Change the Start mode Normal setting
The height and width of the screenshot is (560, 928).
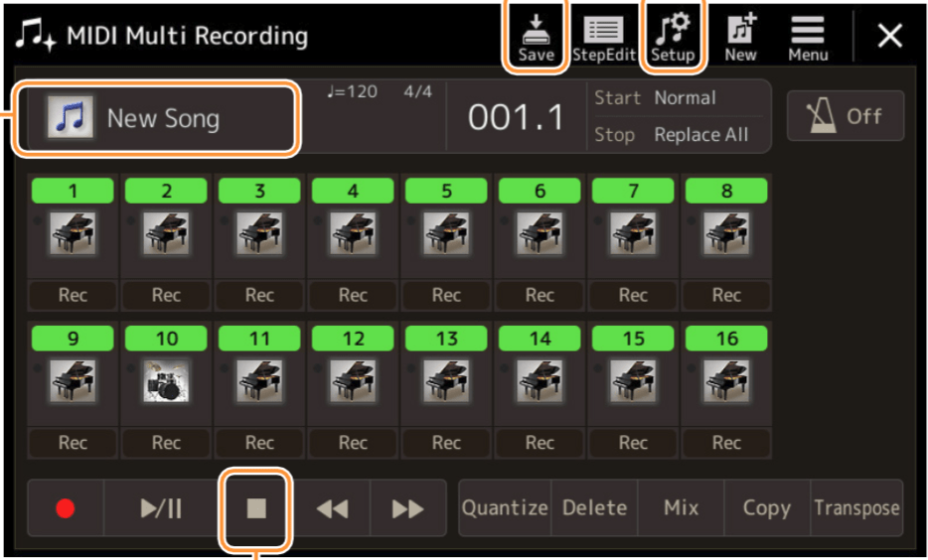click(684, 98)
